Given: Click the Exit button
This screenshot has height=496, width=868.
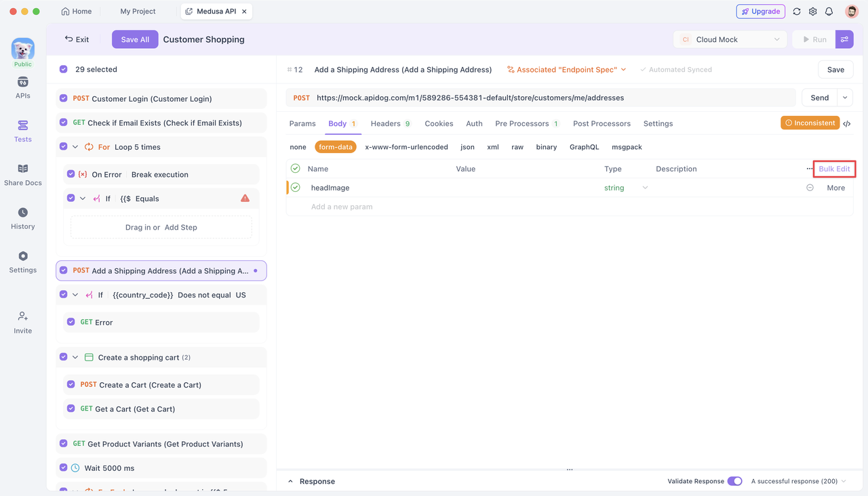Looking at the screenshot, I should (x=77, y=39).
